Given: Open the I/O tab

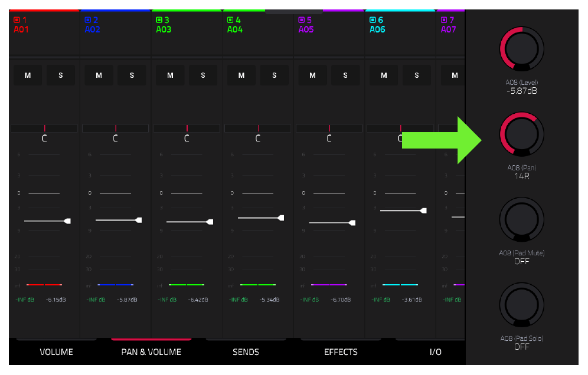Looking at the screenshot, I should [x=435, y=352].
